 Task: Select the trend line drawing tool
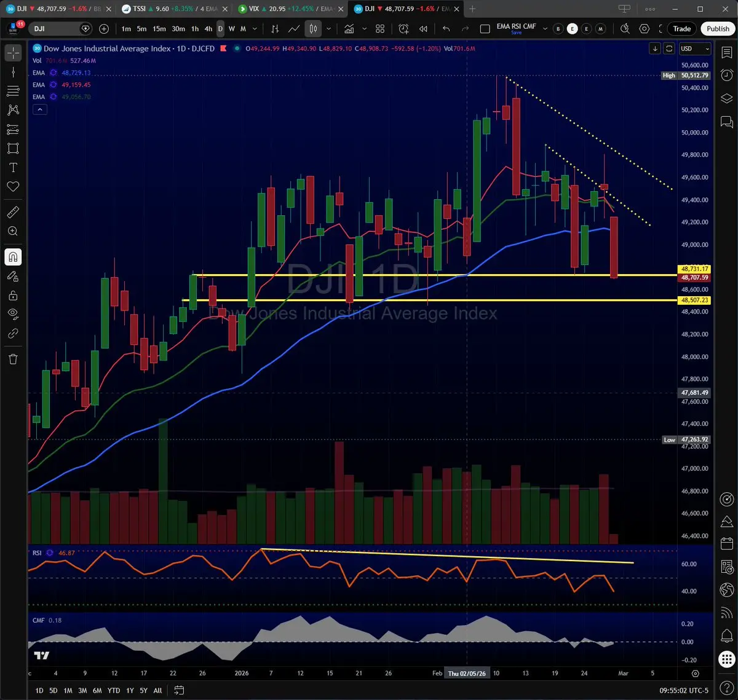[13, 73]
